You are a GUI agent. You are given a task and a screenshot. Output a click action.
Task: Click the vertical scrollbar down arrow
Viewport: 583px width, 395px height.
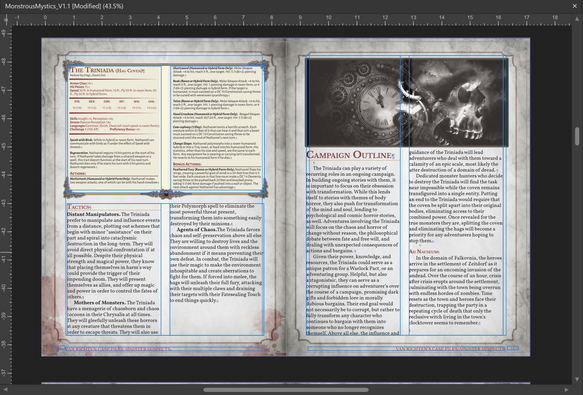577,379
